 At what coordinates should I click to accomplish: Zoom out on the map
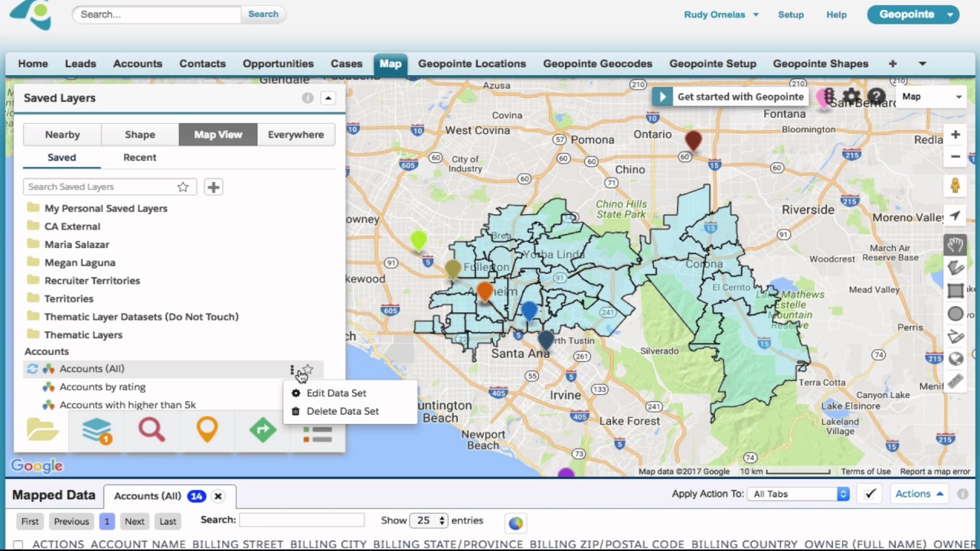(x=955, y=157)
